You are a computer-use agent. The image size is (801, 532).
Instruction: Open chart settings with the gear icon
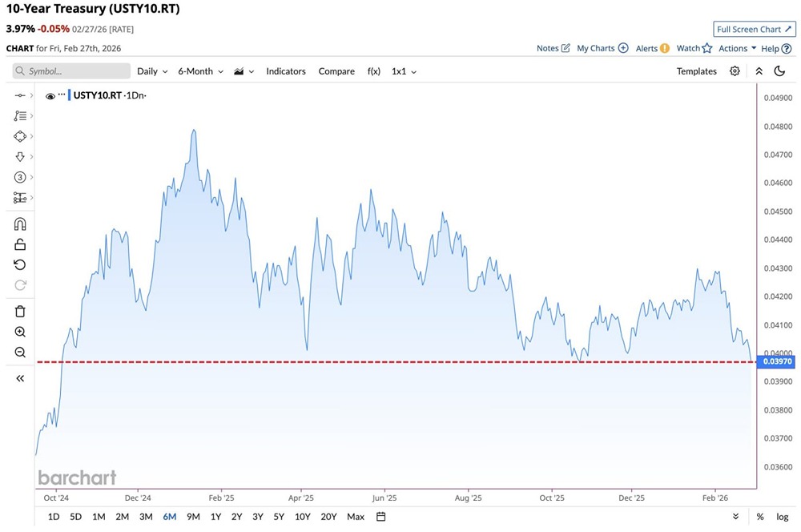click(x=735, y=71)
